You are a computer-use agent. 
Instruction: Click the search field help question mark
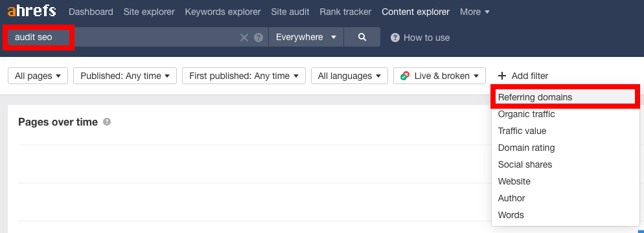(259, 38)
